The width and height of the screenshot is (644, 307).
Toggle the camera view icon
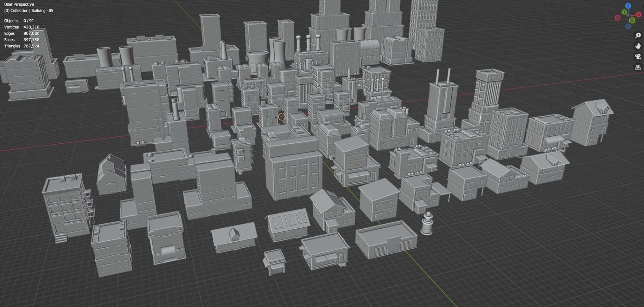[x=638, y=56]
